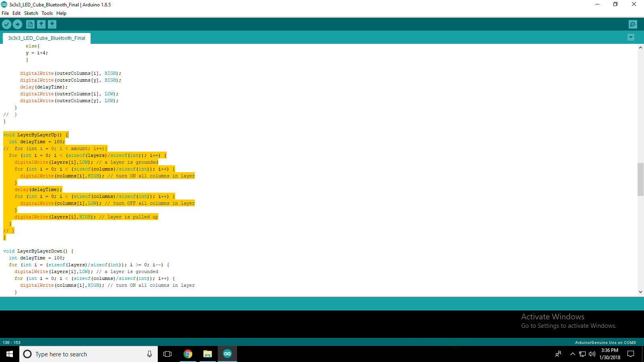Open the Serial Monitor
This screenshot has width=644, height=362.
tap(633, 25)
